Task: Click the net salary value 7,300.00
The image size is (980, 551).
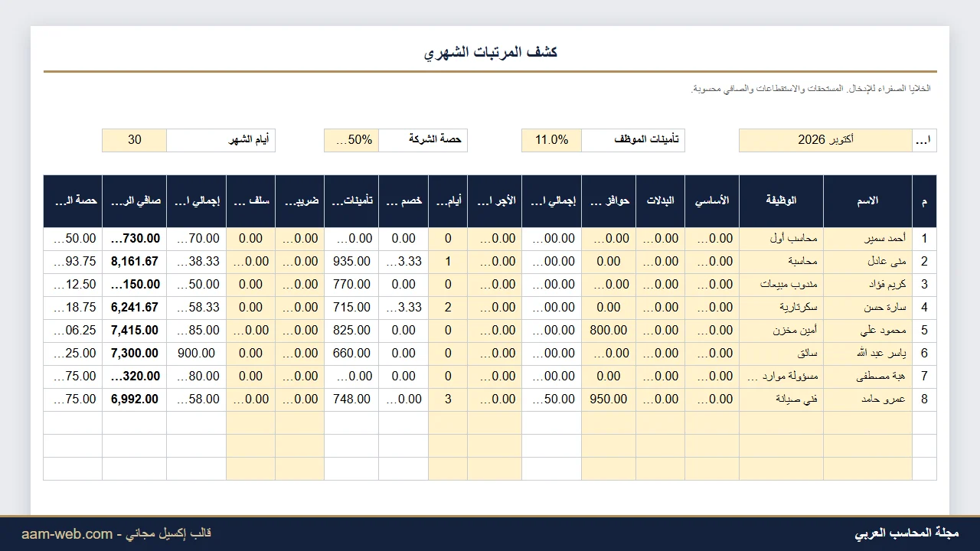Action: 135,354
